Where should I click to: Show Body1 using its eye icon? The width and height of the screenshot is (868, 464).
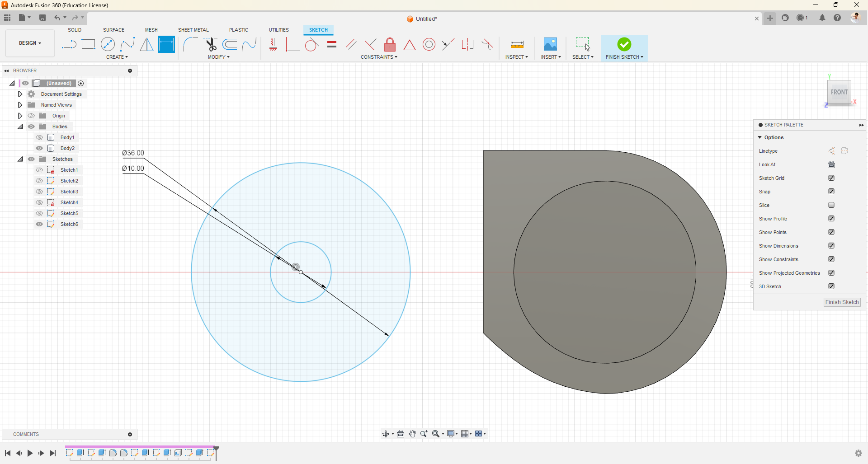coord(39,137)
